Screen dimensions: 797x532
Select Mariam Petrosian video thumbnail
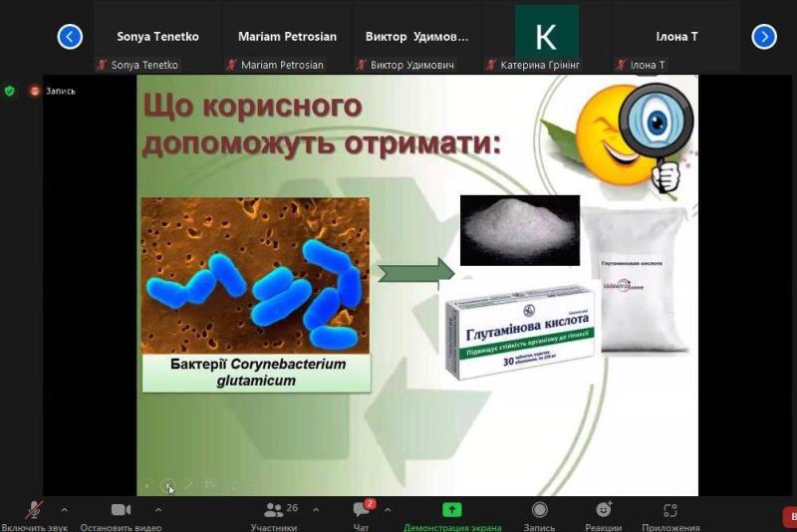pyautogui.click(x=287, y=37)
